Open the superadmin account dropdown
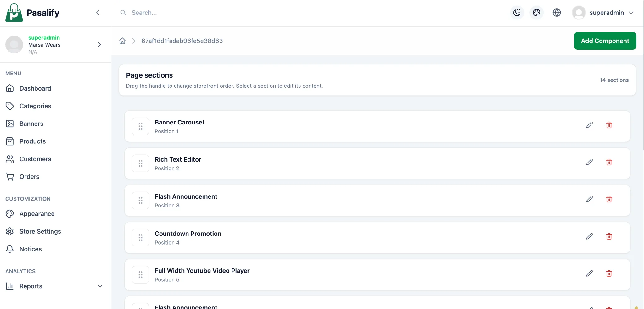This screenshot has height=309, width=644. coord(603,13)
